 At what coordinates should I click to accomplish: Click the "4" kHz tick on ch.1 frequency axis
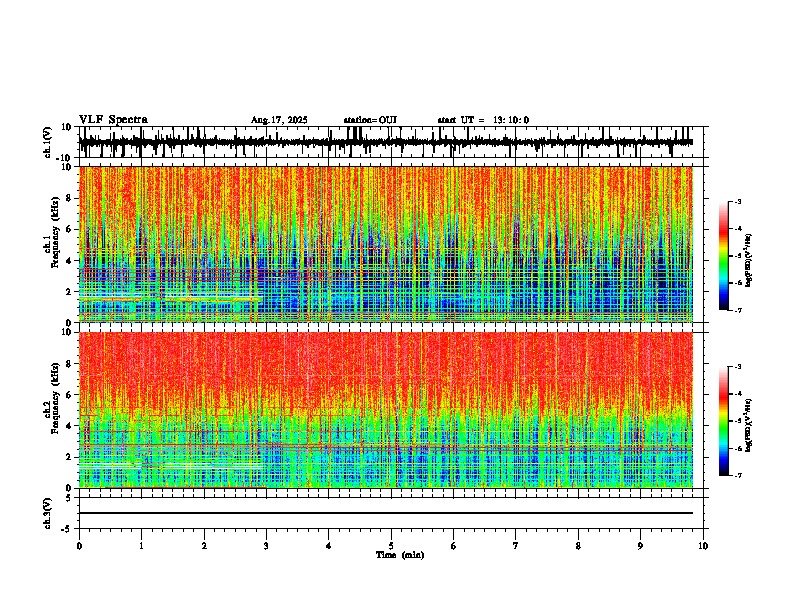pos(69,261)
